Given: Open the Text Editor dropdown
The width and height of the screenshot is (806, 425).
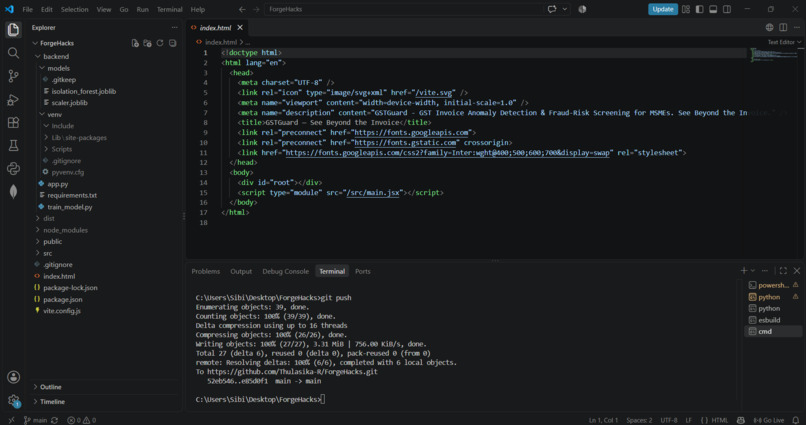Looking at the screenshot, I should [x=784, y=42].
